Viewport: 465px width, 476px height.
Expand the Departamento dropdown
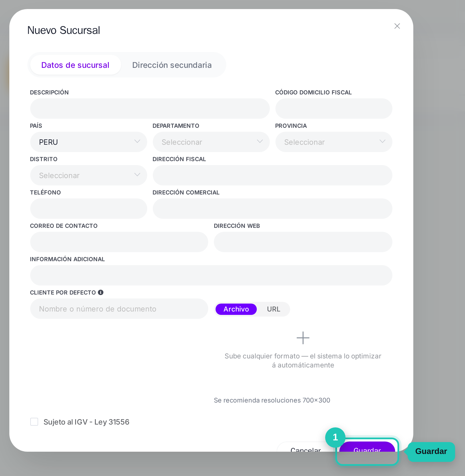coord(211,142)
